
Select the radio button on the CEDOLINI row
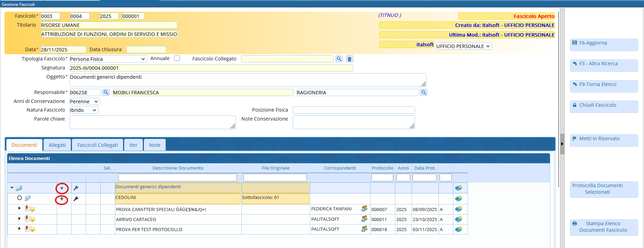pyautogui.click(x=19, y=198)
